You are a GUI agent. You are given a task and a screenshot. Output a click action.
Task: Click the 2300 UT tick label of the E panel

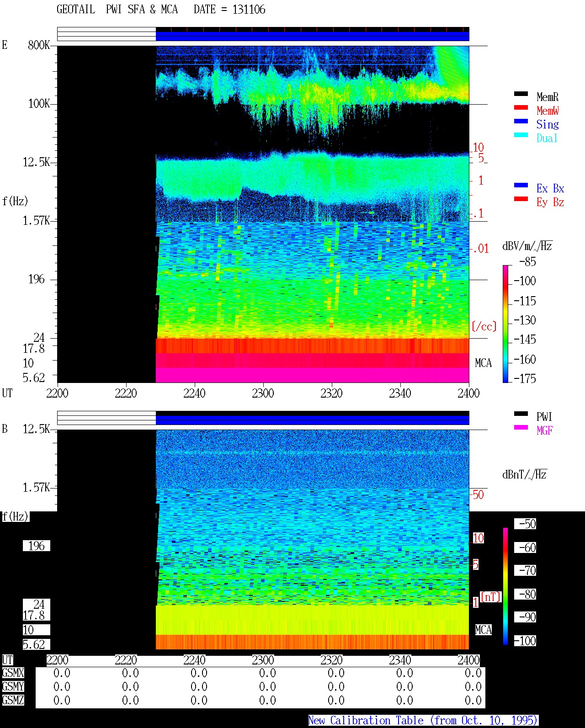pyautogui.click(x=263, y=393)
